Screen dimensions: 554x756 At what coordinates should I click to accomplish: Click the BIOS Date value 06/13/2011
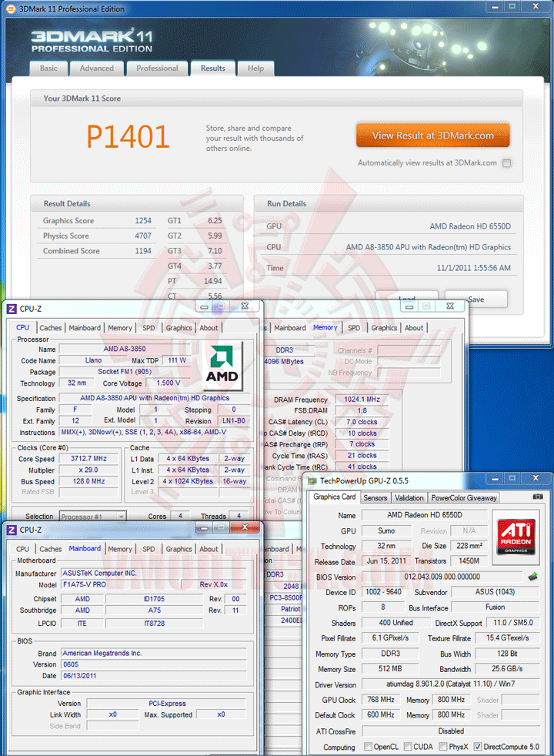154,675
